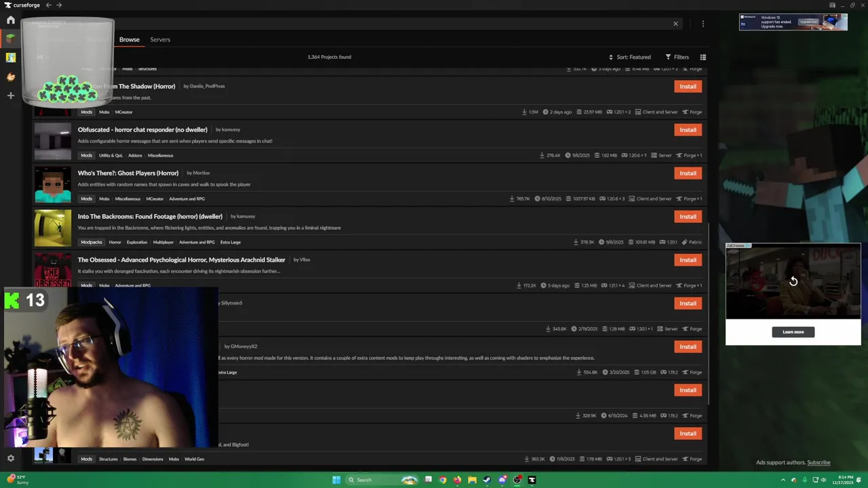Open Chrome from the taskbar
868x488 pixels.
tap(443, 480)
